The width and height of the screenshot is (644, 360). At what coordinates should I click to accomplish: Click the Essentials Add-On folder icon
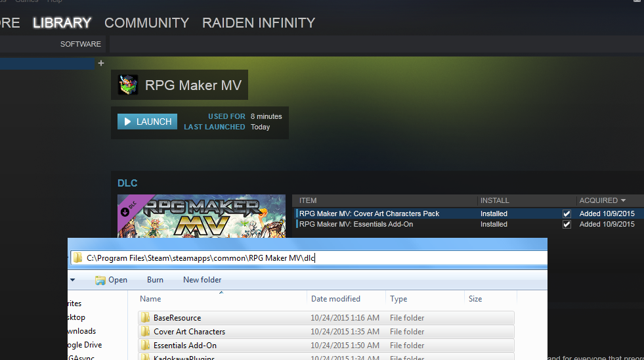pos(145,345)
